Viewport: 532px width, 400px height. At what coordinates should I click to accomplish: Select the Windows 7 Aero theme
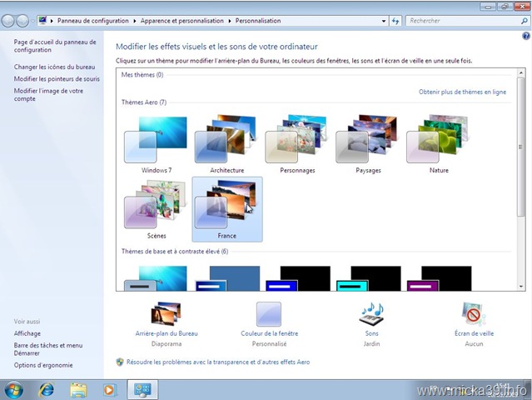pyautogui.click(x=157, y=144)
